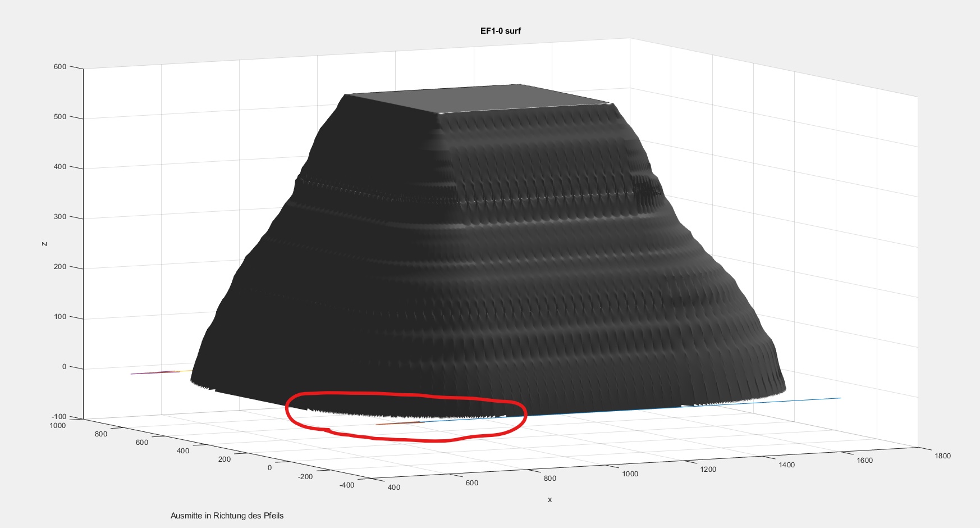Select the x axis label below the plot
This screenshot has height=528, width=980.
point(549,500)
